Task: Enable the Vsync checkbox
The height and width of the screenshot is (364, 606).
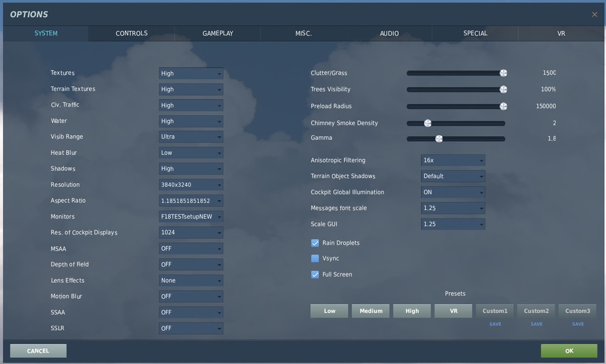Action: [x=315, y=258]
